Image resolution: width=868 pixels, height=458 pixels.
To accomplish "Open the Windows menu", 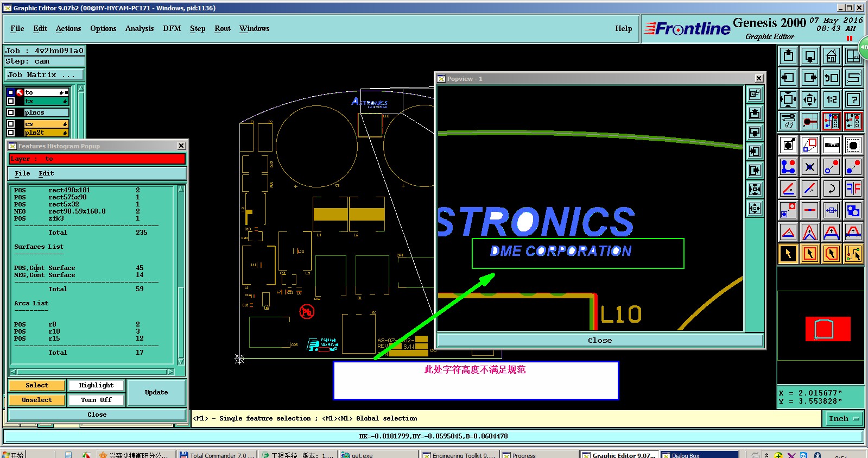I will click(255, 28).
